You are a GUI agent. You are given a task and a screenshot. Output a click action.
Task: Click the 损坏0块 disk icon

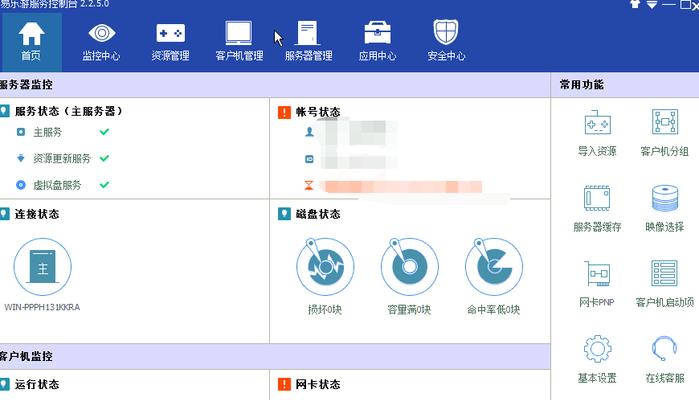[325, 267]
